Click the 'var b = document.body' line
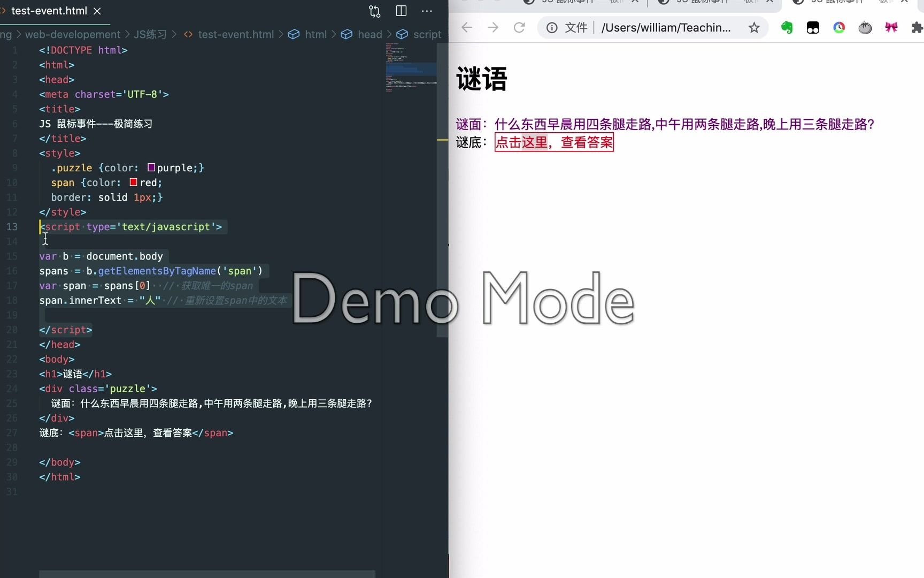Image resolution: width=924 pixels, height=578 pixels. tap(101, 256)
